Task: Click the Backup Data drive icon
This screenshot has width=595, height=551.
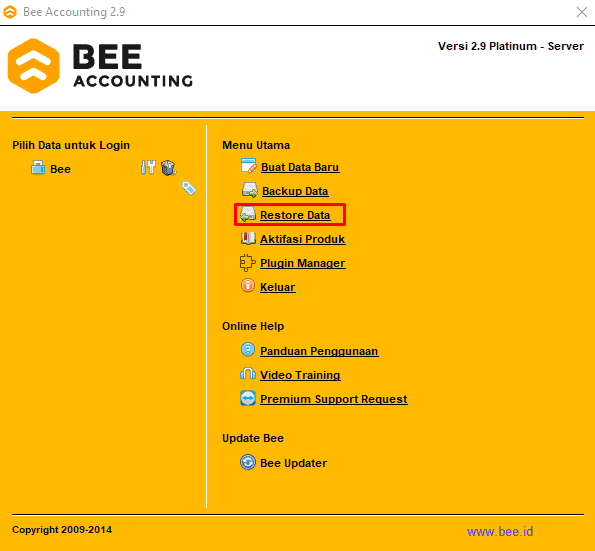Action: pyautogui.click(x=250, y=190)
